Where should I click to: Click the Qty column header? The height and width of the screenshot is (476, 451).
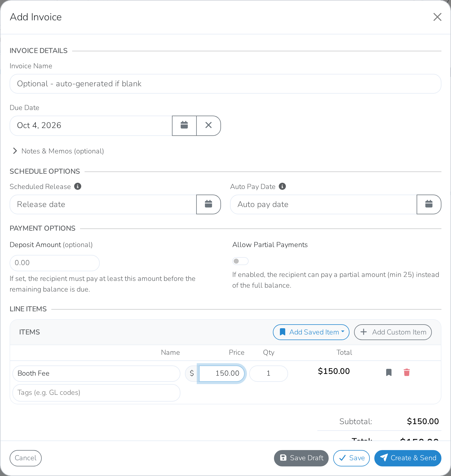pos(269,353)
